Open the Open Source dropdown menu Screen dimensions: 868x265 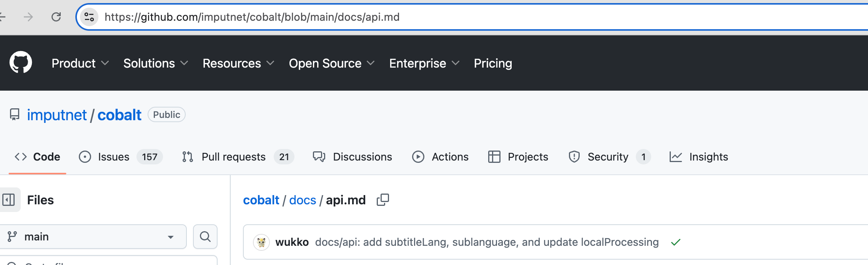pos(331,63)
